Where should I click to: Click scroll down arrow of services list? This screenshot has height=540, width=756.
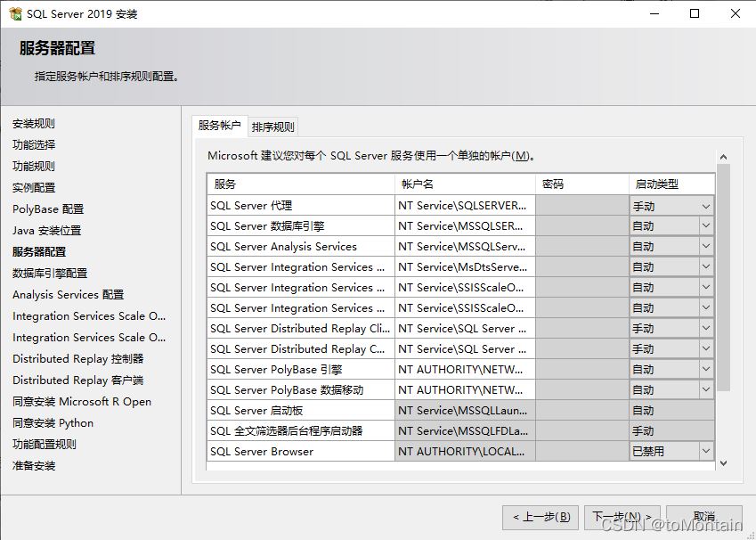[x=723, y=463]
